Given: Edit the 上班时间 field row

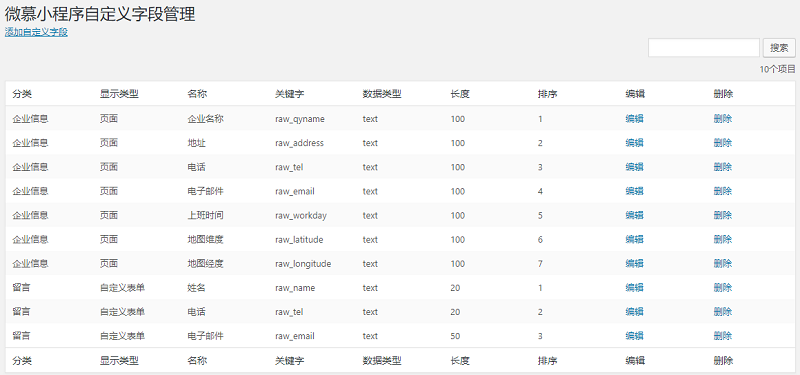Looking at the screenshot, I should point(634,215).
